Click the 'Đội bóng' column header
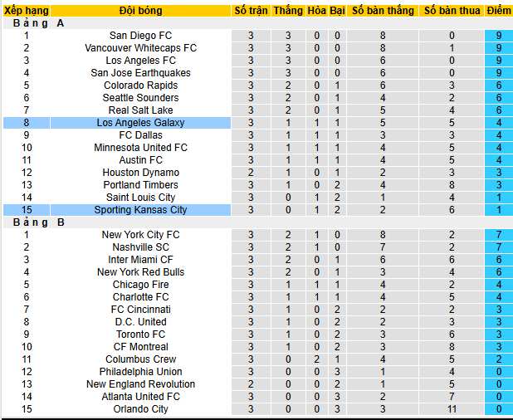513x420 pixels. click(140, 11)
